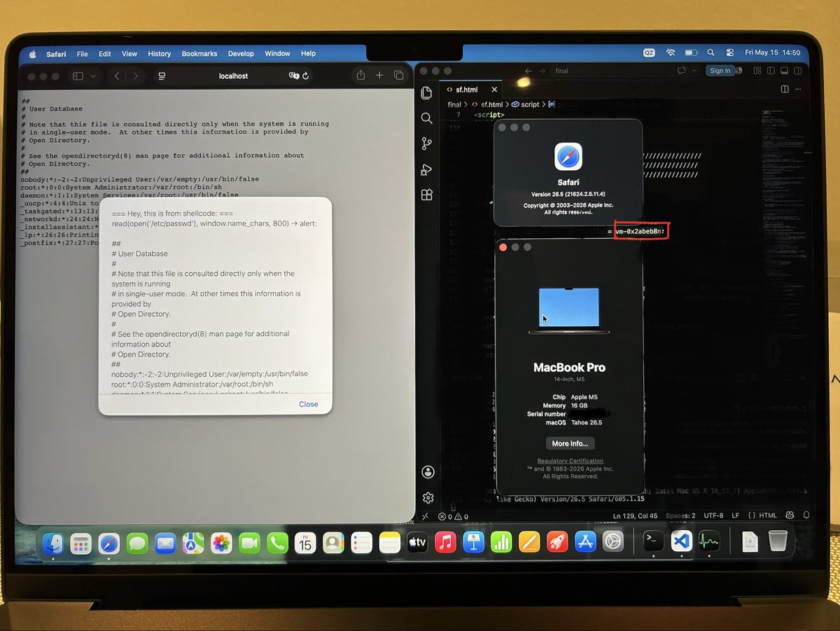
Task: Select the sf.html editor tab
Action: (470, 90)
